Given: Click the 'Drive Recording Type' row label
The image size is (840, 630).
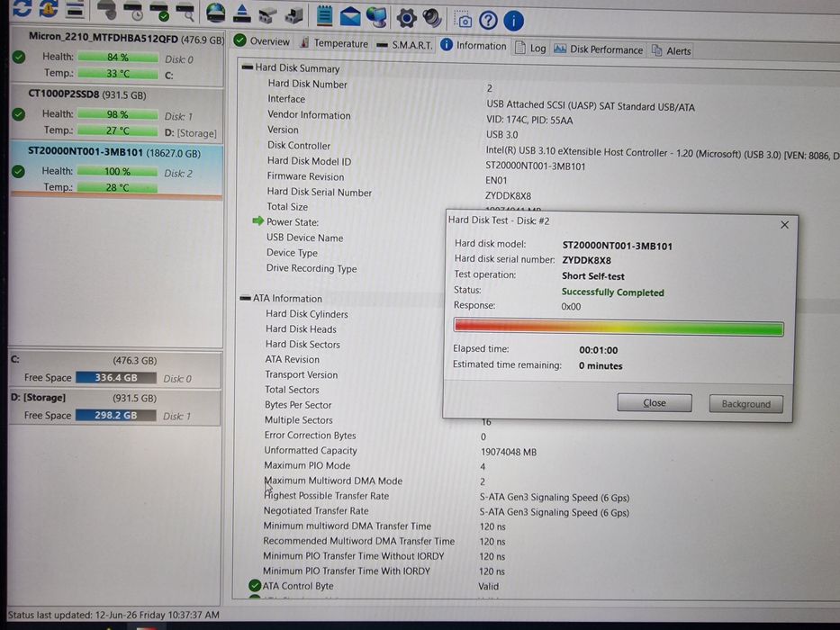Looking at the screenshot, I should click(x=312, y=268).
